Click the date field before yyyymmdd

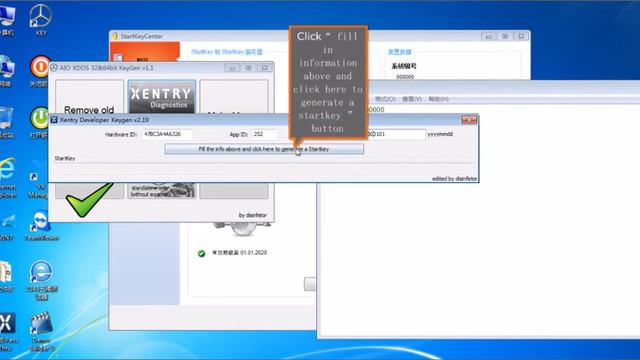[x=397, y=134]
